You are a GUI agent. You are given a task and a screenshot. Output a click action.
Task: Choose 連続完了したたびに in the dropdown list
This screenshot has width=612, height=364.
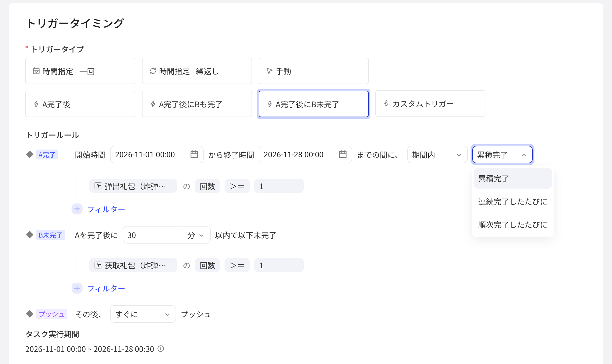tap(513, 202)
